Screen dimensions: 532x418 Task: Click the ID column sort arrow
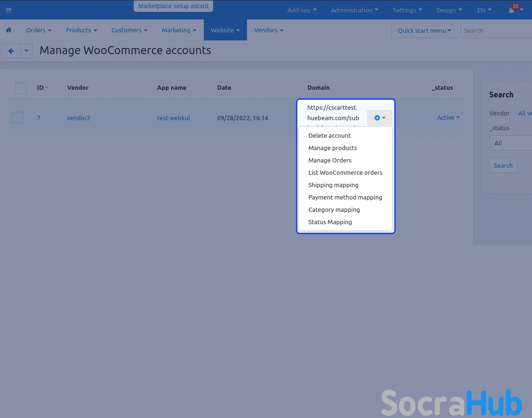(x=47, y=88)
